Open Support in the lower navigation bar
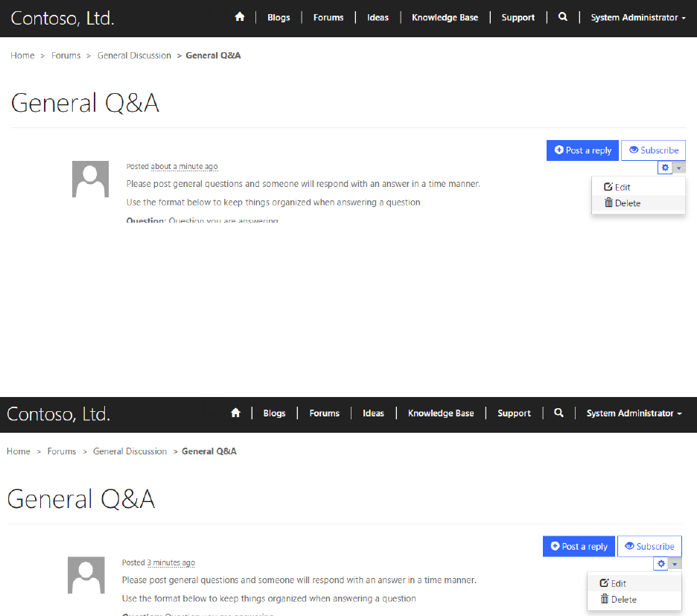Image resolution: width=697 pixels, height=616 pixels. [514, 413]
